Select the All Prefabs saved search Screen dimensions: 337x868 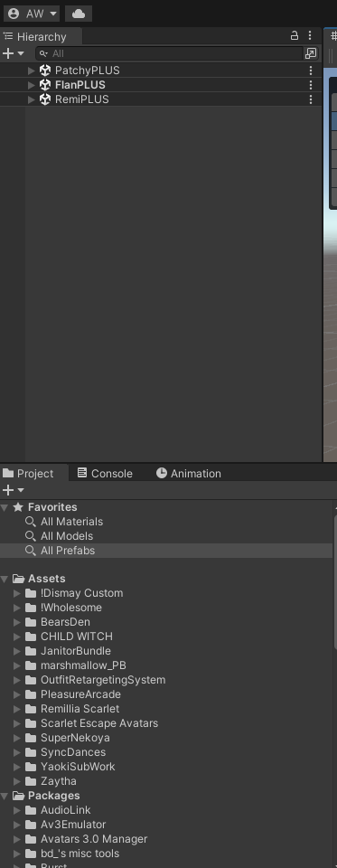68,551
